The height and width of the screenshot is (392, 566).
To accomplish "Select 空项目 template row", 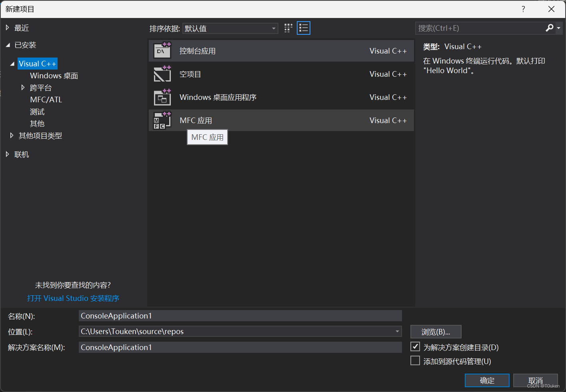I will pos(281,74).
